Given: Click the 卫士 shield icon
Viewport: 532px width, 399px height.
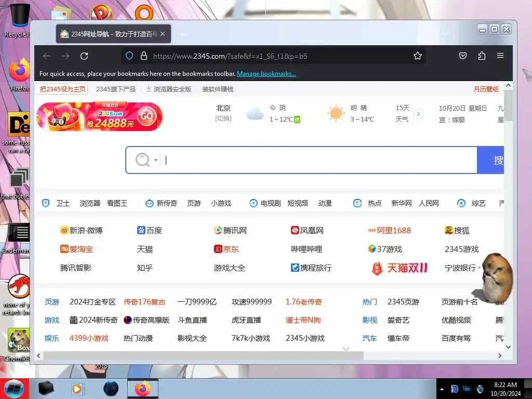Looking at the screenshot, I should pos(46,203).
